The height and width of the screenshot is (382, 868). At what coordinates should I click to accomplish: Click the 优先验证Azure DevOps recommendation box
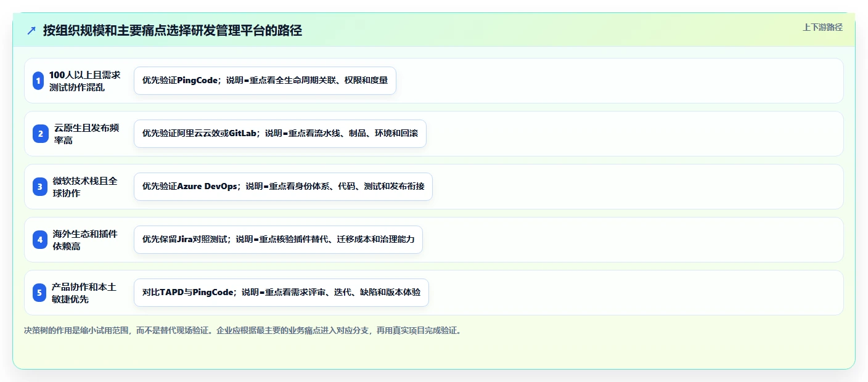(x=283, y=187)
